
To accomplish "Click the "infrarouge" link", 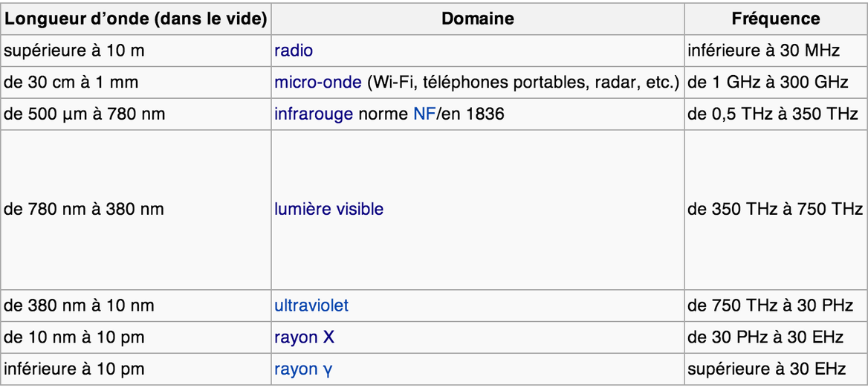I will pyautogui.click(x=314, y=114).
